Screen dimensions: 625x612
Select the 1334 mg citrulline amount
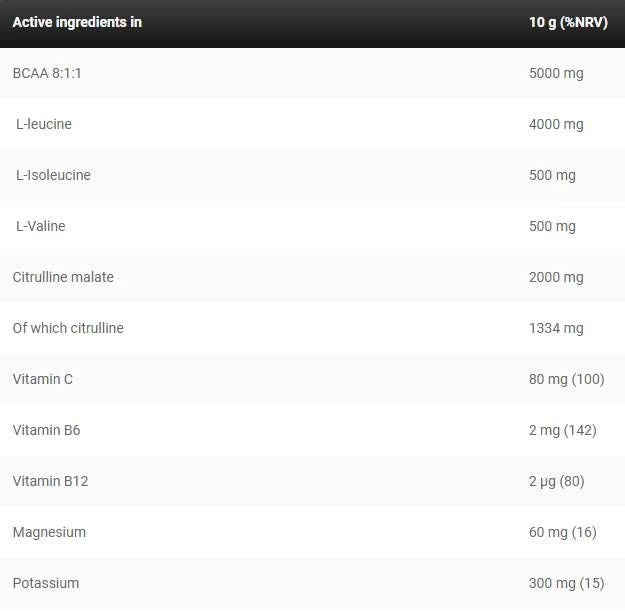pyautogui.click(x=556, y=328)
